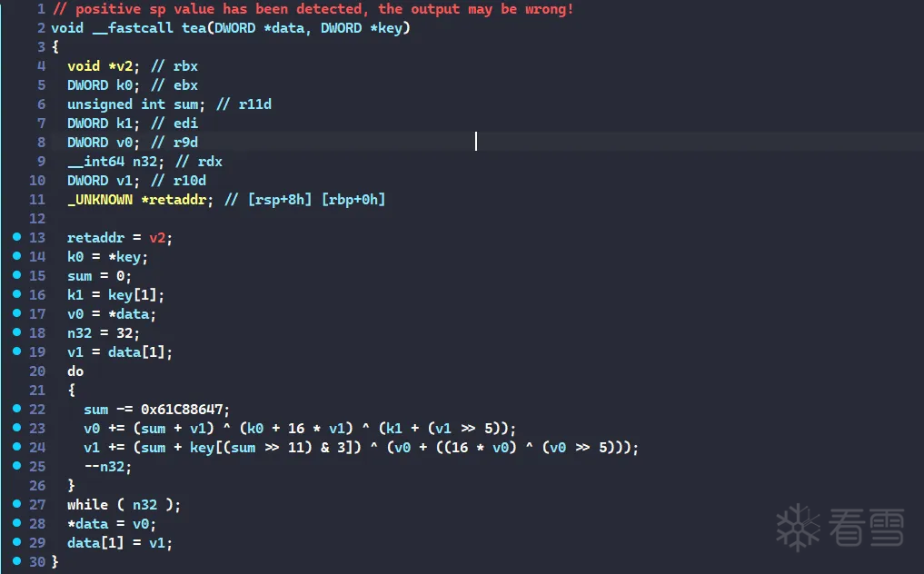Toggle breakpoint dot on line 13
Screen dimensions: 924x574
point(17,237)
